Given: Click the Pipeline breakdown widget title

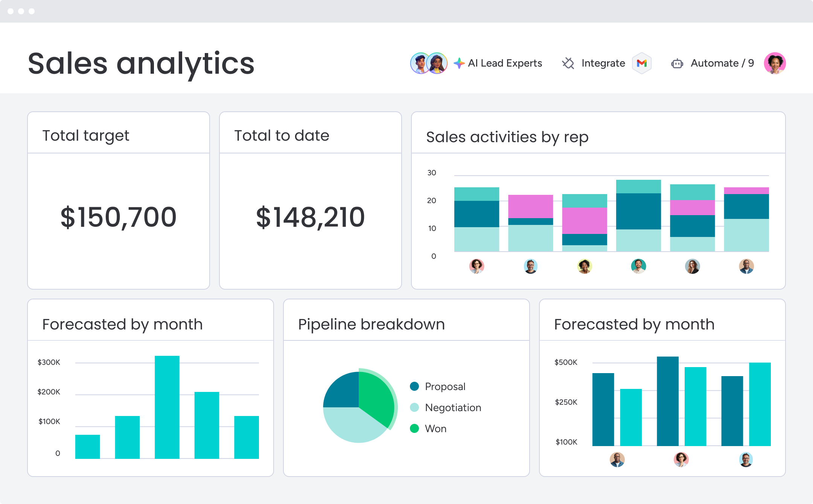Looking at the screenshot, I should [371, 324].
